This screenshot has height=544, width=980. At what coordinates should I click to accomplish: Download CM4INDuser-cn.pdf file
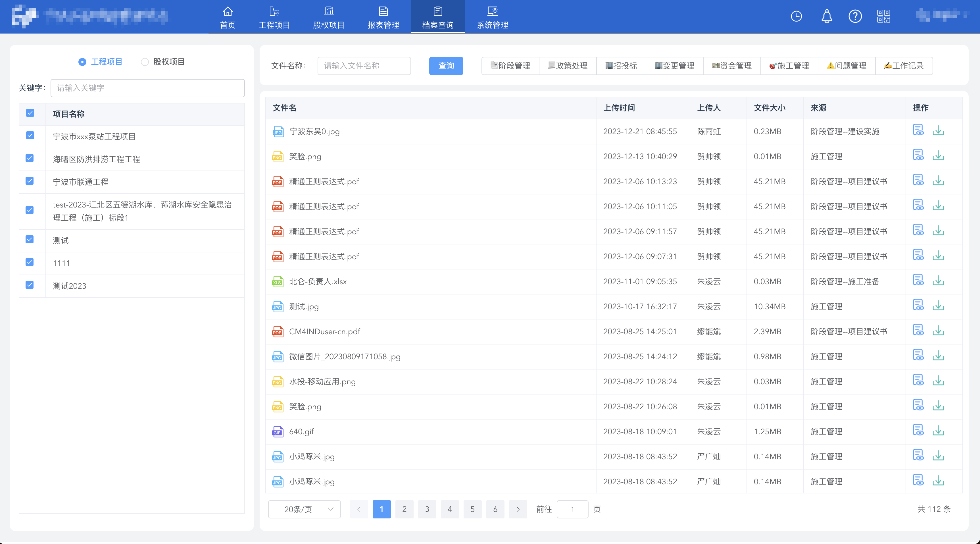(x=938, y=331)
